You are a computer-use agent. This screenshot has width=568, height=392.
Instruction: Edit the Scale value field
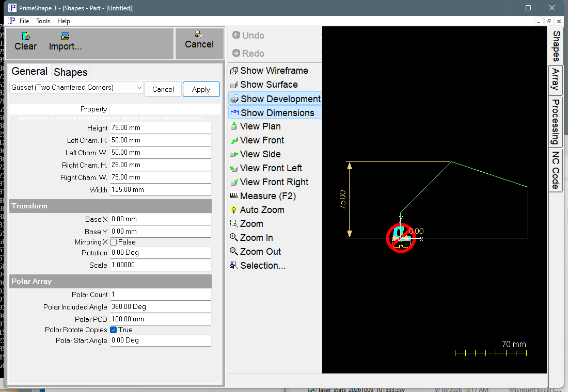(161, 265)
